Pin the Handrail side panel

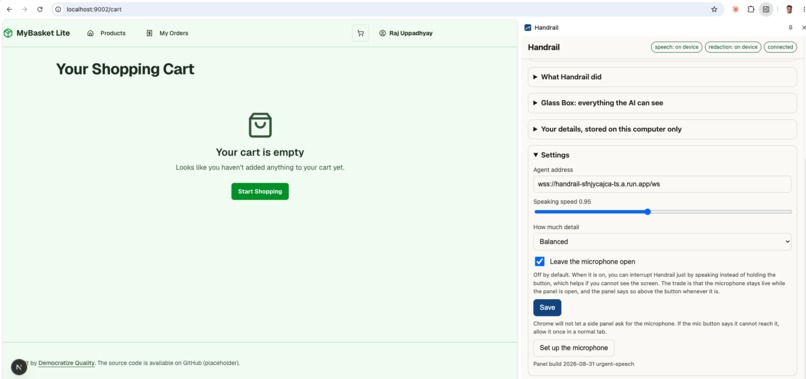coord(791,28)
